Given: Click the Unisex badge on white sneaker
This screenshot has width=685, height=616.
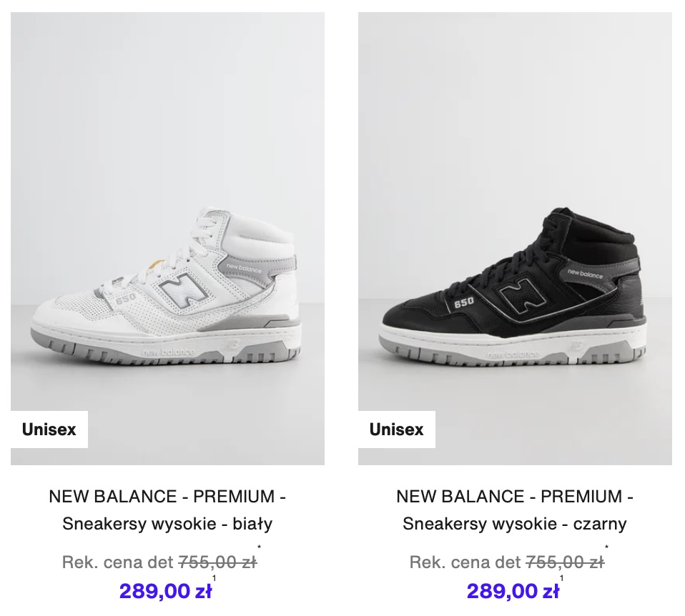Looking at the screenshot, I should point(49,429).
